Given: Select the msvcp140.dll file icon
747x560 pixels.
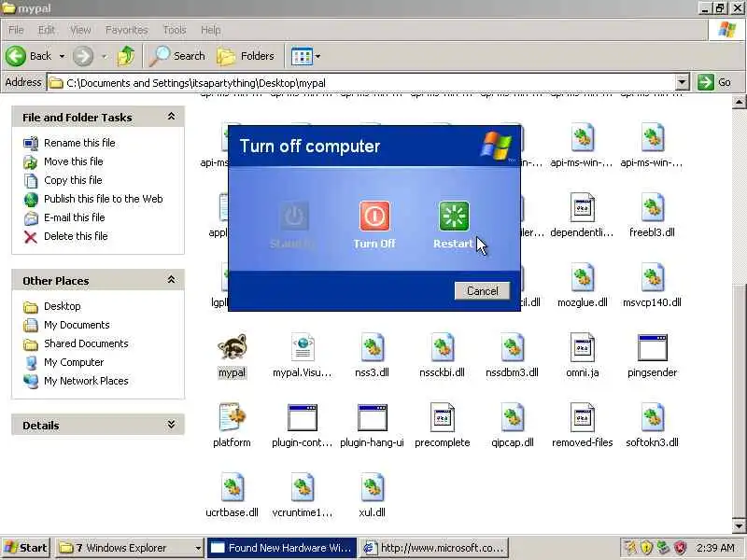Looking at the screenshot, I should point(652,277).
